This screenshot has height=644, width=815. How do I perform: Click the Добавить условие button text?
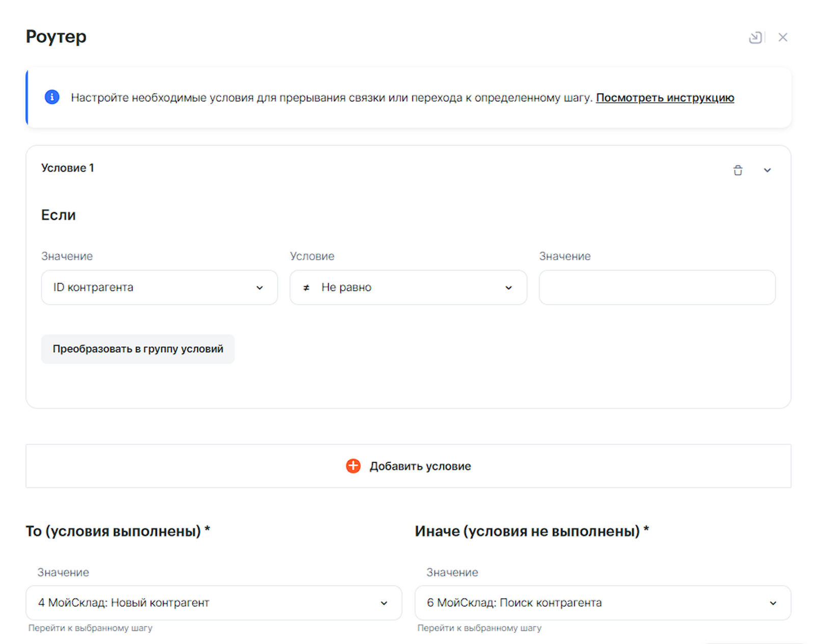pyautogui.click(x=420, y=466)
